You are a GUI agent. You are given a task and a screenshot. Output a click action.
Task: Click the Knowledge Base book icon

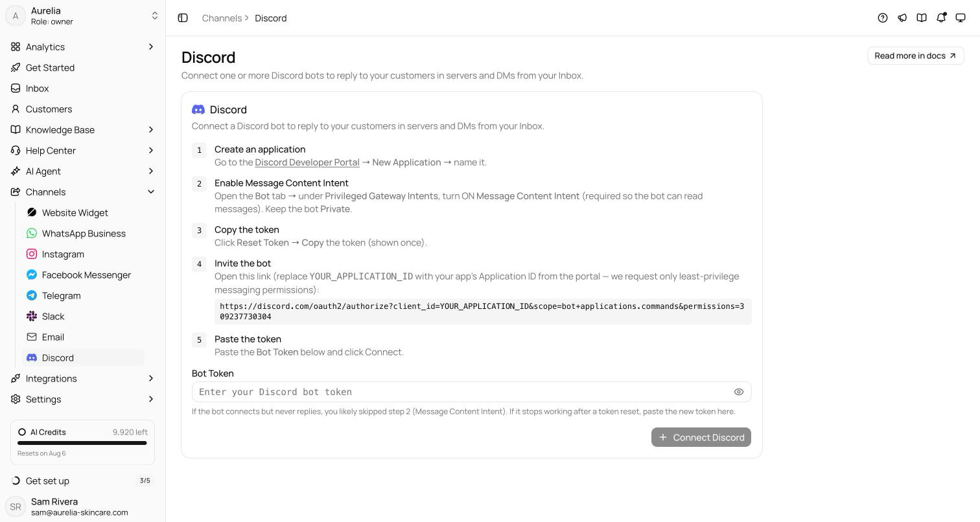(x=16, y=130)
